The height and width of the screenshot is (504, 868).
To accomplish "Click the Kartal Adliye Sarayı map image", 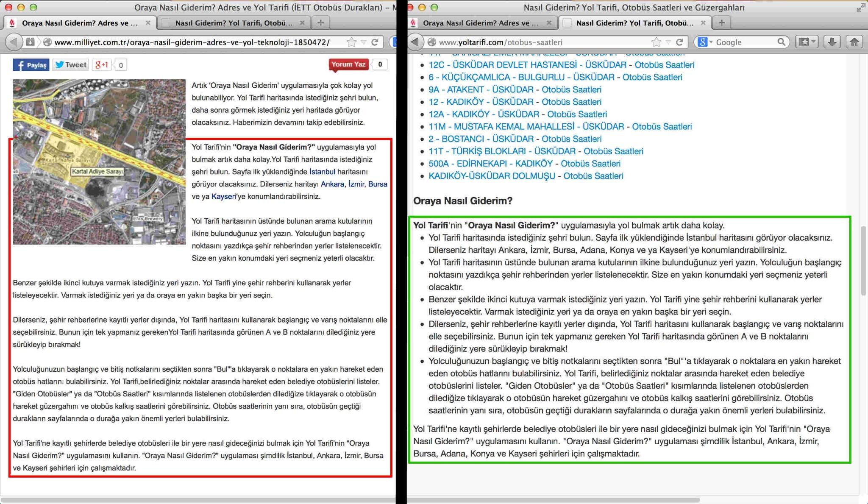I will pyautogui.click(x=99, y=162).
